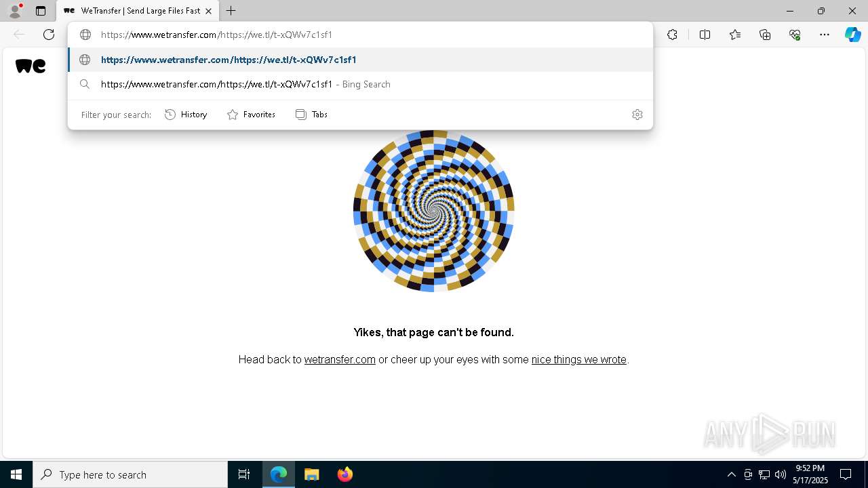Image resolution: width=868 pixels, height=488 pixels.
Task: Open Settings and more ellipsis menu
Action: click(825, 35)
